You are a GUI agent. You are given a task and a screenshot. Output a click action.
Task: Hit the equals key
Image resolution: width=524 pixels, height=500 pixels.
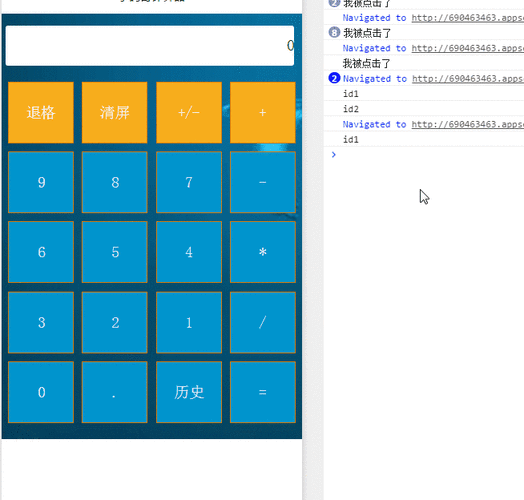point(263,392)
